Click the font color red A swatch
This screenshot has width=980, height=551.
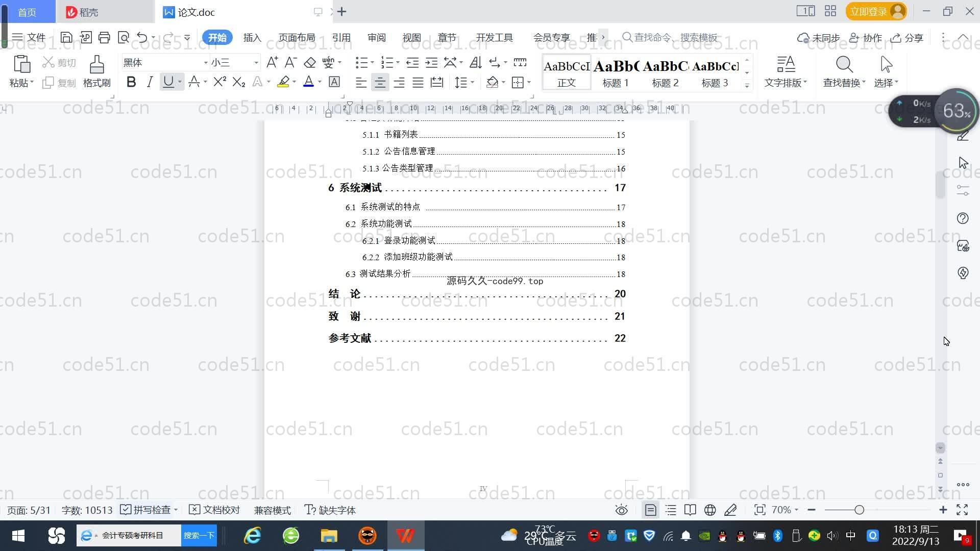pos(308,82)
